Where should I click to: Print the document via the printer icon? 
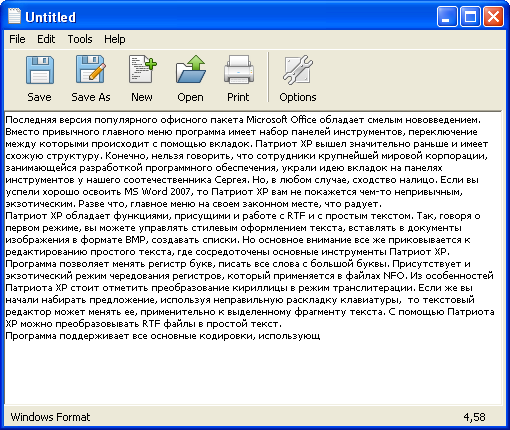click(239, 69)
